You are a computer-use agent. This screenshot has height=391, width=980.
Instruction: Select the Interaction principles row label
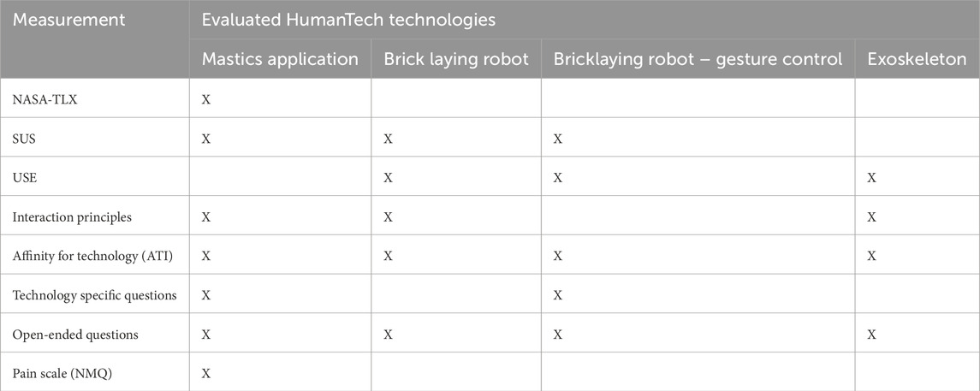point(72,217)
